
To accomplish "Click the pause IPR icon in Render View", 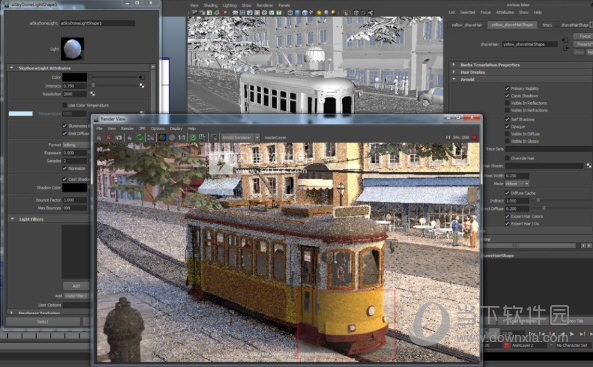I will coord(448,137).
